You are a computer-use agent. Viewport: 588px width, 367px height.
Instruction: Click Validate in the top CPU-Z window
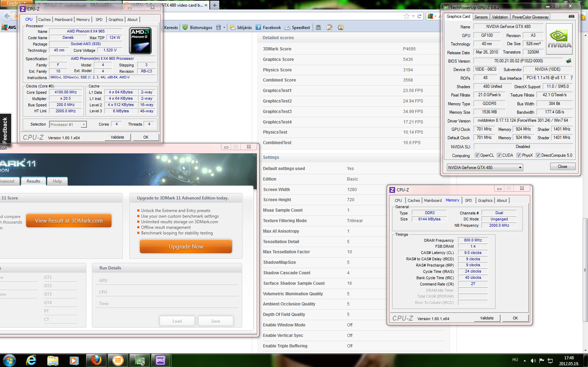(118, 137)
